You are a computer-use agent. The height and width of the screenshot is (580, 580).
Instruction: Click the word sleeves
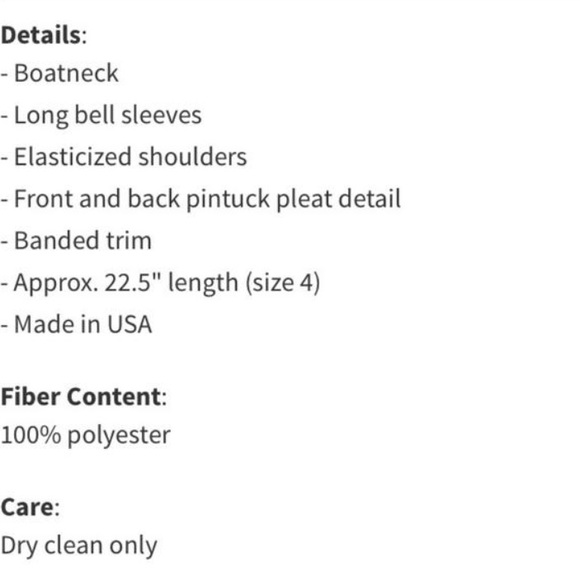(x=162, y=115)
